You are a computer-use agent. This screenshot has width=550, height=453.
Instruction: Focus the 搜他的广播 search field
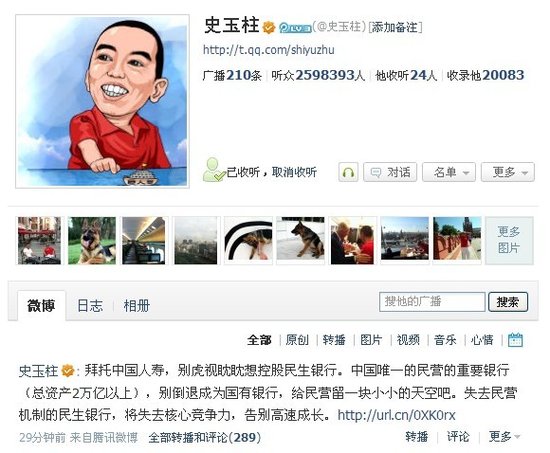[x=432, y=302]
